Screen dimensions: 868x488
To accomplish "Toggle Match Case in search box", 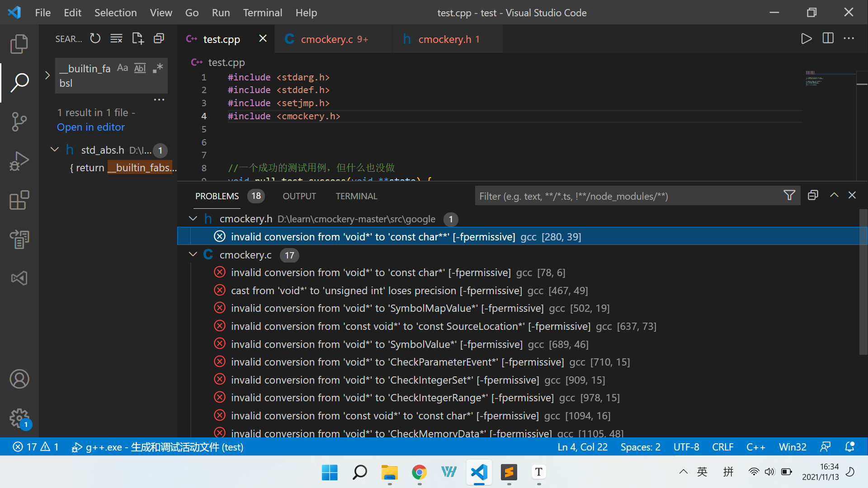I will tap(123, 68).
